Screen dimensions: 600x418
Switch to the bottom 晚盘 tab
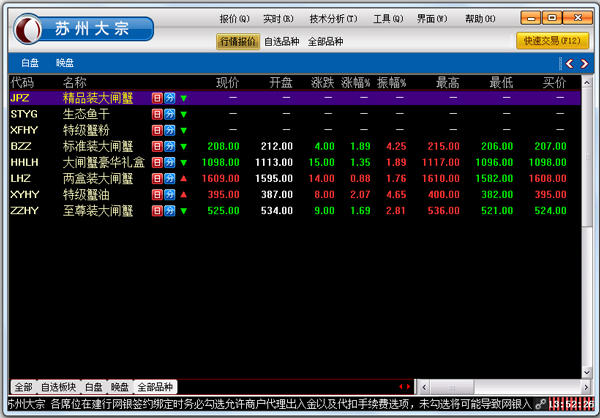point(120,387)
